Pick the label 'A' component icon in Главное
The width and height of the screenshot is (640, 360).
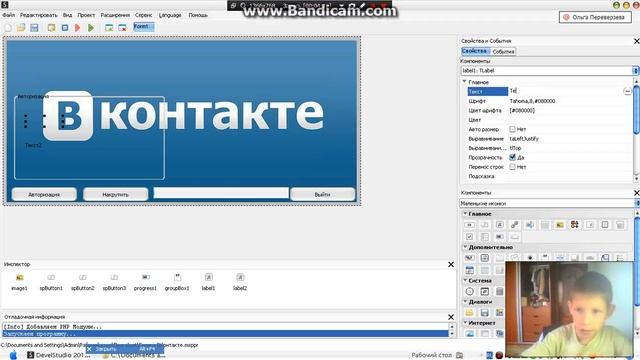500,224
